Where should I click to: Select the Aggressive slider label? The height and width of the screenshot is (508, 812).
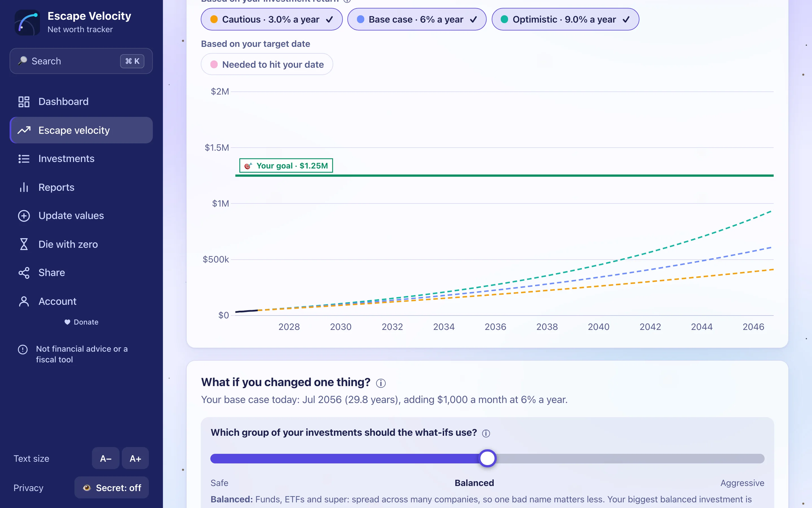pos(742,483)
